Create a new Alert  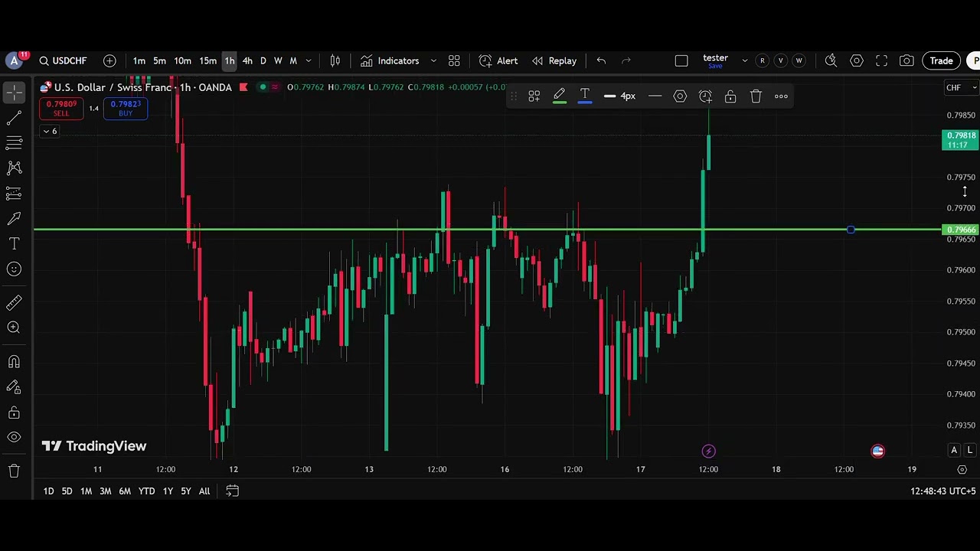point(498,61)
